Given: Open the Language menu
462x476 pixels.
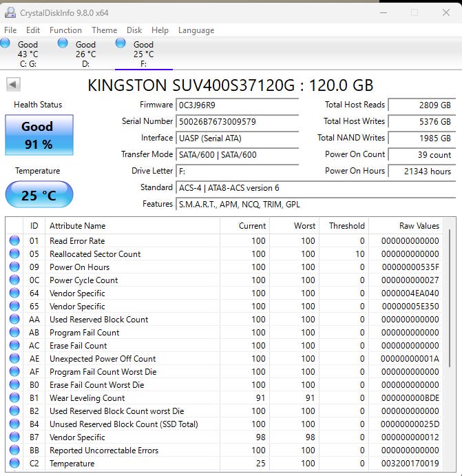Looking at the screenshot, I should 196,30.
